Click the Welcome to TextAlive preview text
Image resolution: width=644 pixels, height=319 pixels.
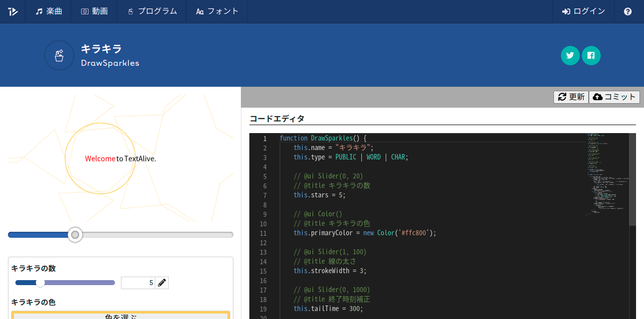point(120,159)
